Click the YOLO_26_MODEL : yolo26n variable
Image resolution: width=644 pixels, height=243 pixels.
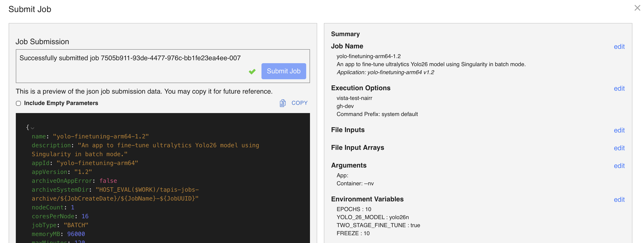[x=372, y=217]
